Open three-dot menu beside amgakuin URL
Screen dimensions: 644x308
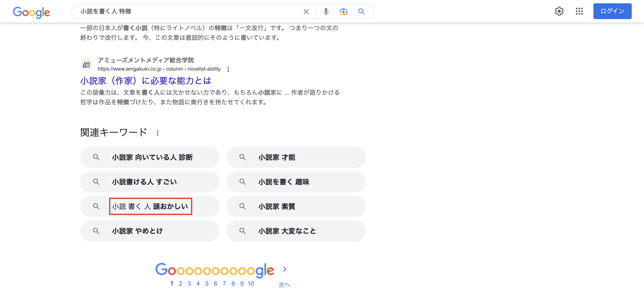click(228, 69)
